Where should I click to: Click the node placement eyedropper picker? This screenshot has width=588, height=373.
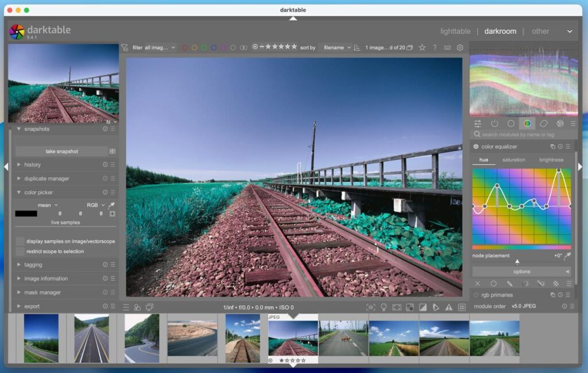tap(568, 256)
